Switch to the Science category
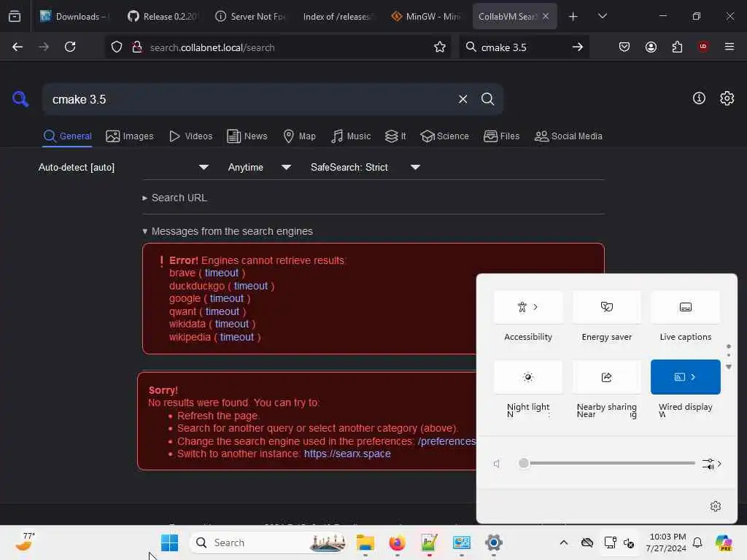The width and height of the screenshot is (747, 560). point(444,136)
